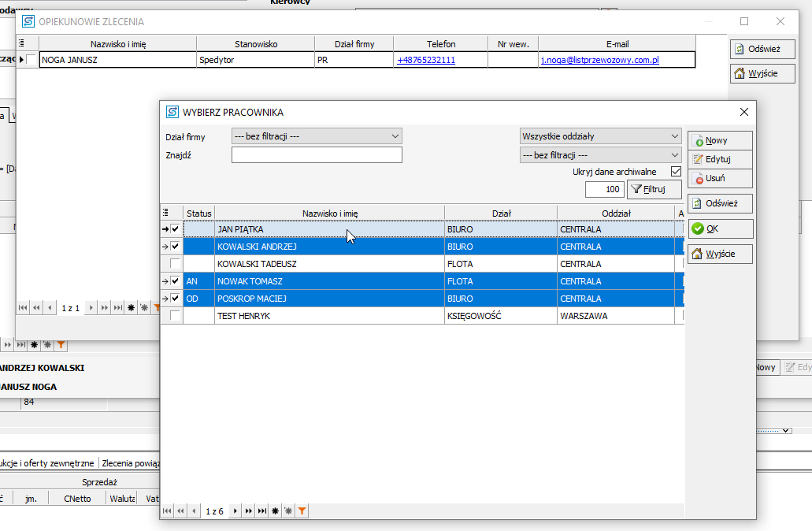This screenshot has height=531, width=812.
Task: Go to first record in Opiekunowie zlecenia navigator
Action: pos(23,308)
